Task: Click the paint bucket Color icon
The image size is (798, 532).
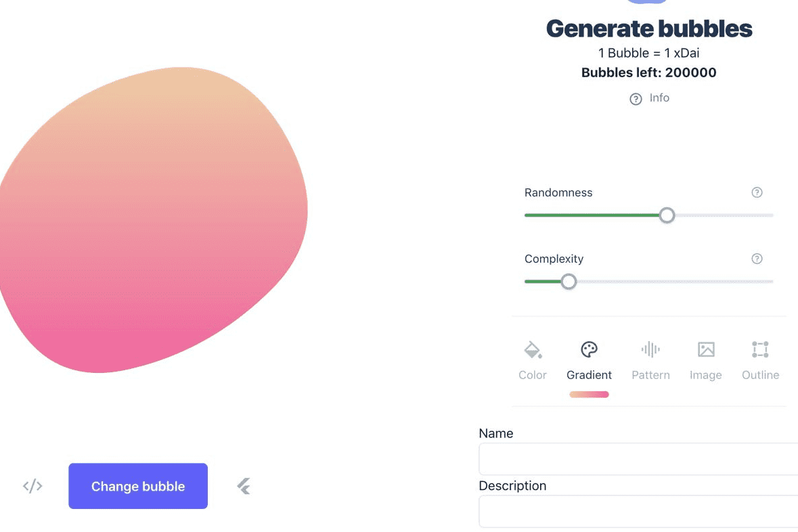Action: coord(533,350)
